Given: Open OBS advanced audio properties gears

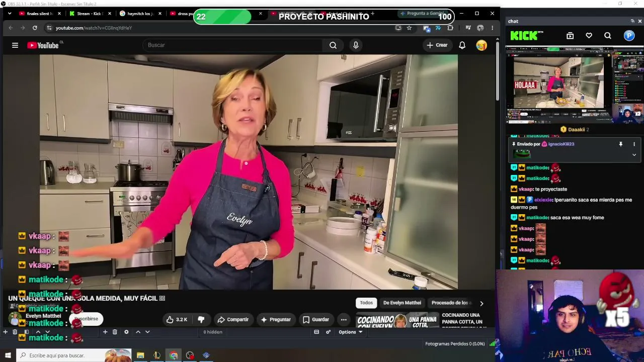Looking at the screenshot, I should [328, 332].
